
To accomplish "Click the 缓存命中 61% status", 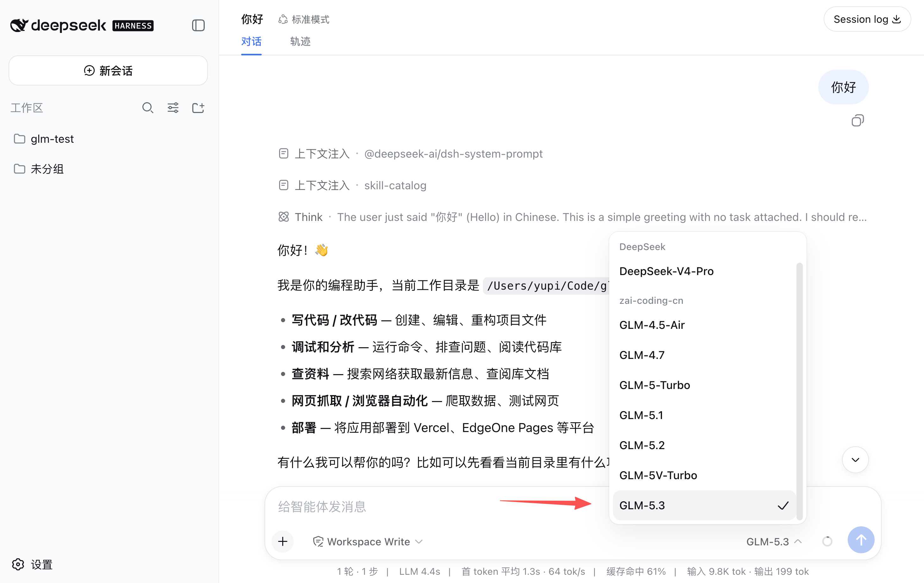I will point(636,572).
